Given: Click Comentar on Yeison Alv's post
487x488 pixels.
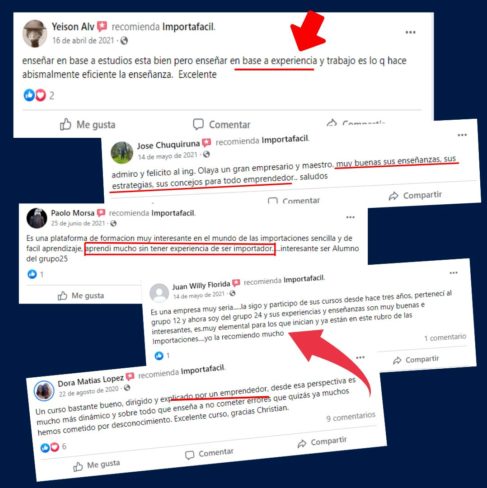Looking at the screenshot, I should (x=221, y=124).
